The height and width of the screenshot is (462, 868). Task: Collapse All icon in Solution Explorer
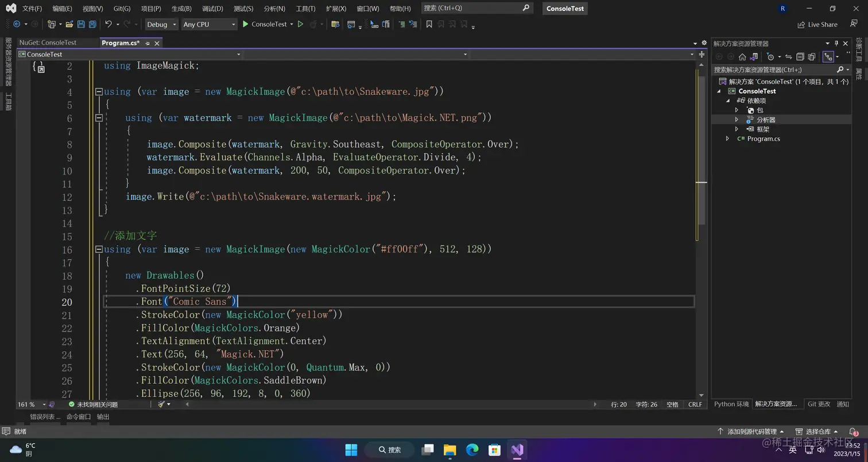[800, 57]
